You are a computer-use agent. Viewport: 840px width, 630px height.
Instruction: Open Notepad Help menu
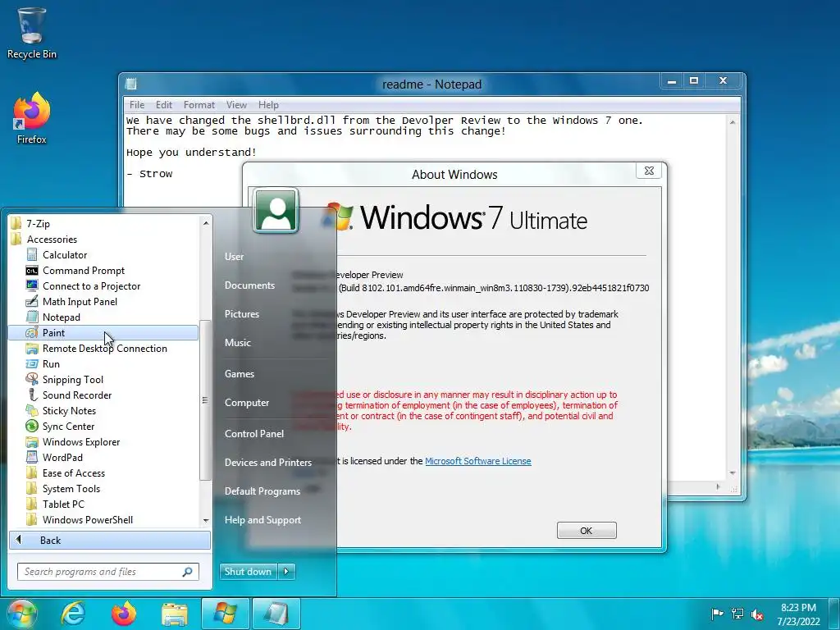pyautogui.click(x=268, y=105)
